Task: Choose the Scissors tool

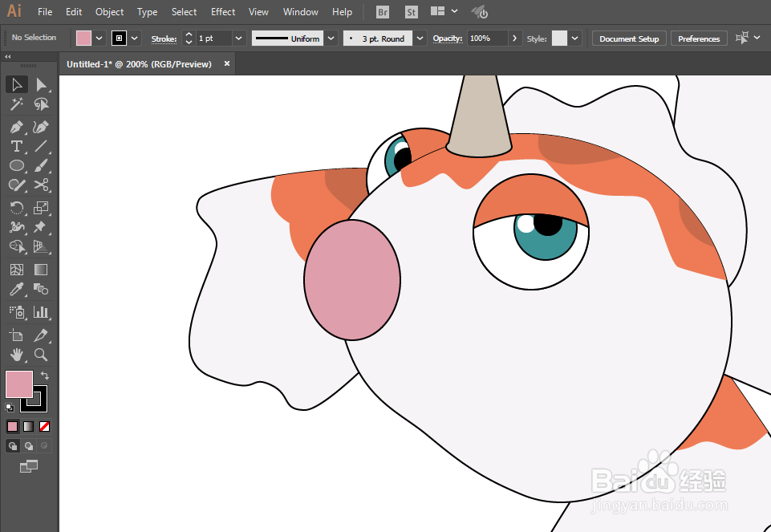Action: tap(41, 185)
